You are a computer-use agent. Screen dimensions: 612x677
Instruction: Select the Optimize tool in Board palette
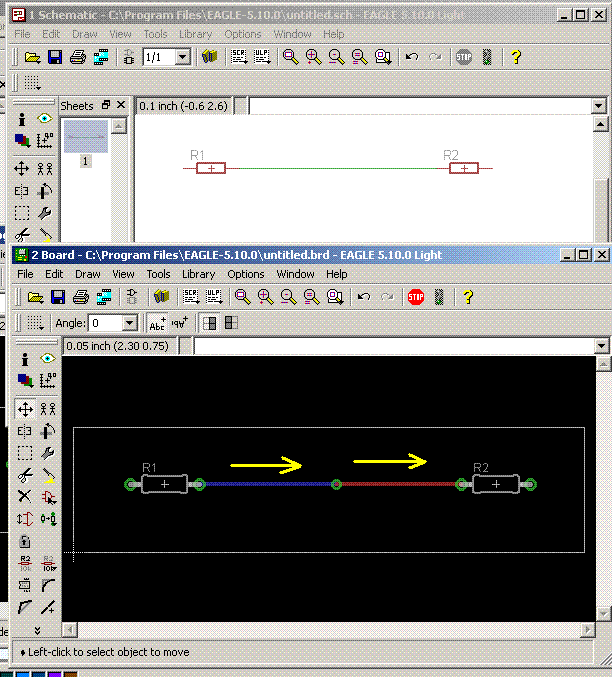click(x=48, y=607)
